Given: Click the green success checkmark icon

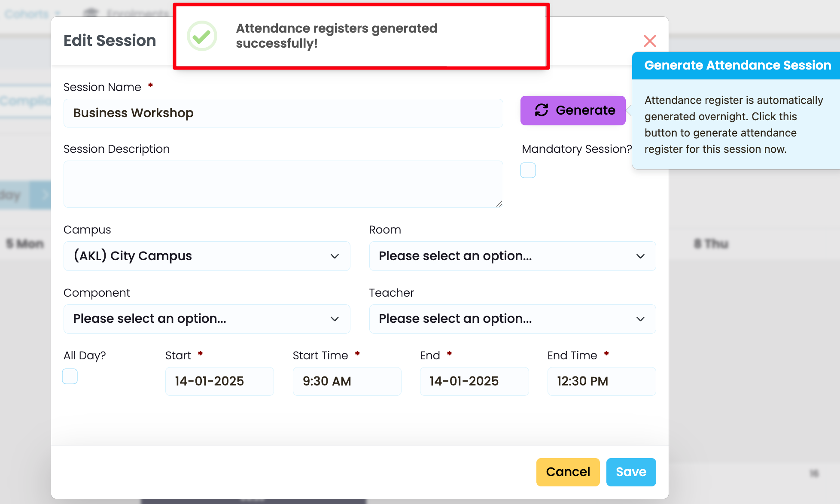Looking at the screenshot, I should coord(202,36).
